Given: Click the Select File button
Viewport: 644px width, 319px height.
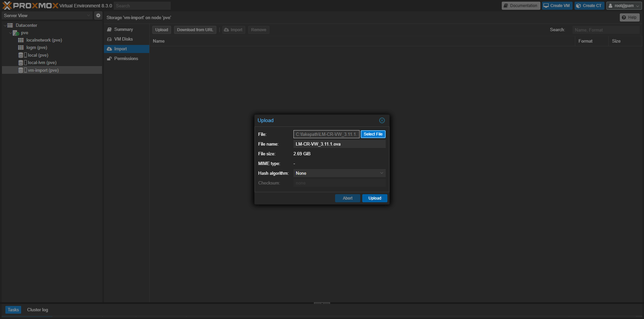Looking at the screenshot, I should pos(373,134).
